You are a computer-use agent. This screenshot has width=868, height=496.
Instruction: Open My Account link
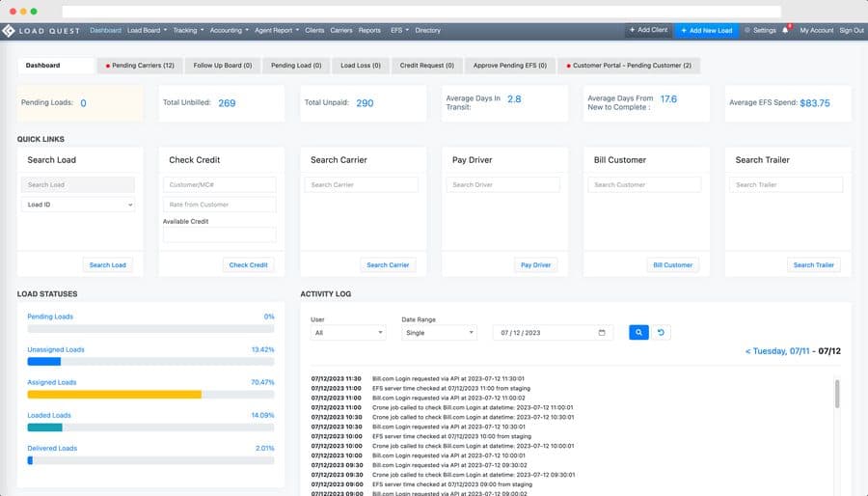(x=817, y=31)
